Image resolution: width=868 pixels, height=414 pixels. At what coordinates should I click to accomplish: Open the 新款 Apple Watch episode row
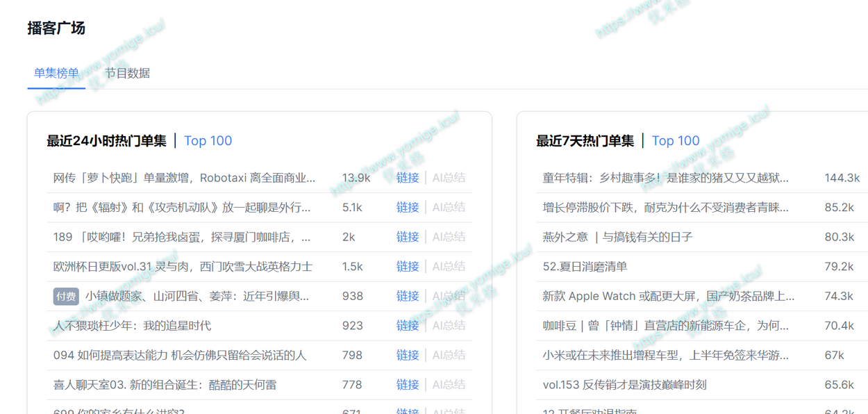tap(668, 297)
